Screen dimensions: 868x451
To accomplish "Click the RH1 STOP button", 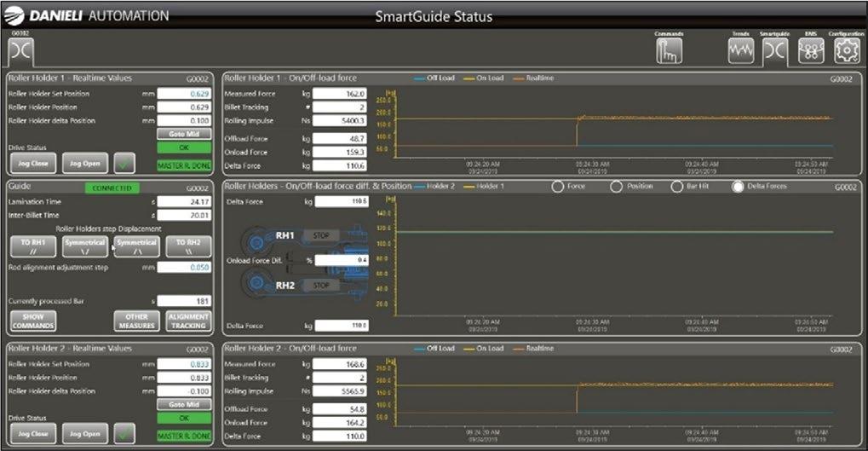I will tap(321, 235).
